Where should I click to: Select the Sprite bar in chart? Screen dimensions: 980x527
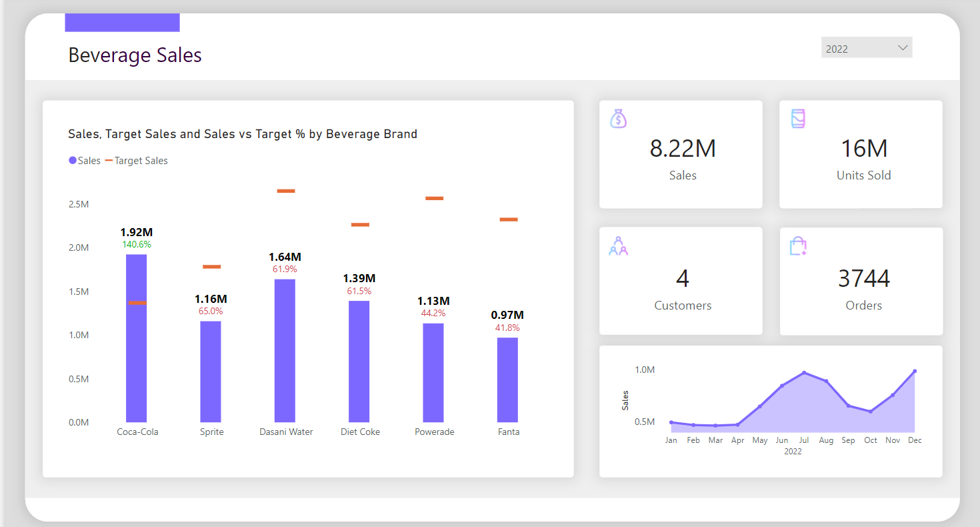(211, 372)
